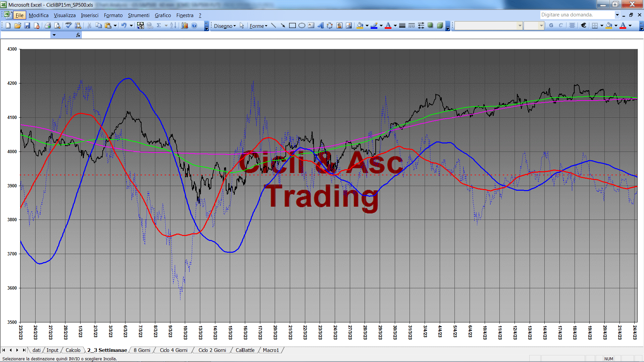Screen dimensions: 644x362
Task: Switch to the CalBattle sheet tab
Action: 245,350
